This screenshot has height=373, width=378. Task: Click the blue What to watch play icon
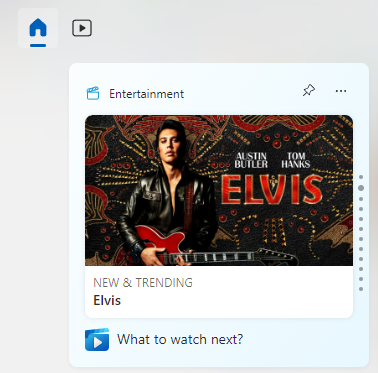tap(97, 340)
